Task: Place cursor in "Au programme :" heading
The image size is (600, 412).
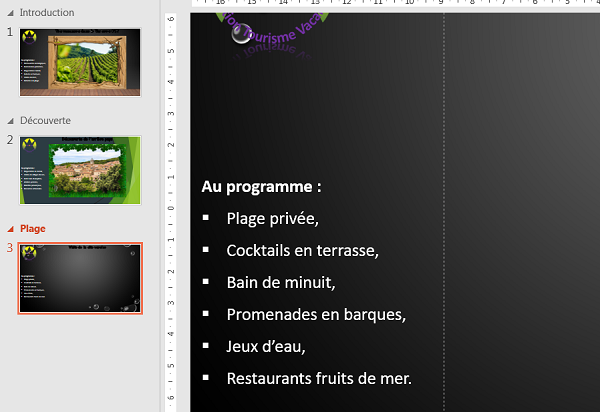Action: [261, 186]
